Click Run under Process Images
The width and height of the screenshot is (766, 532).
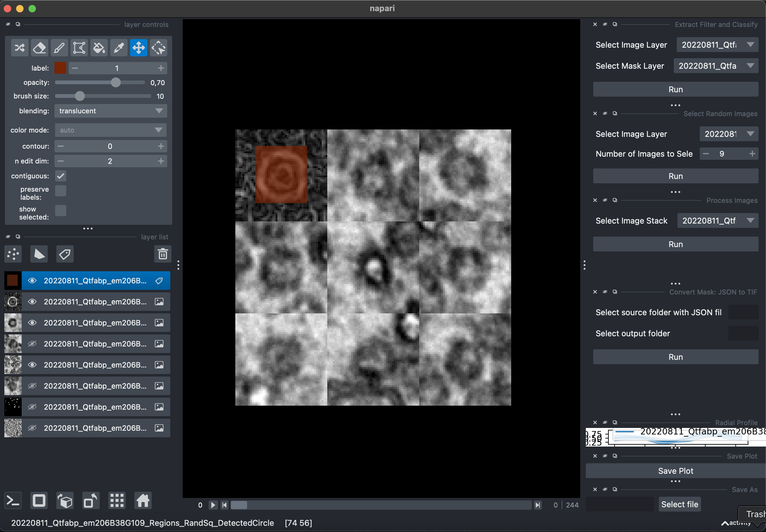676,244
